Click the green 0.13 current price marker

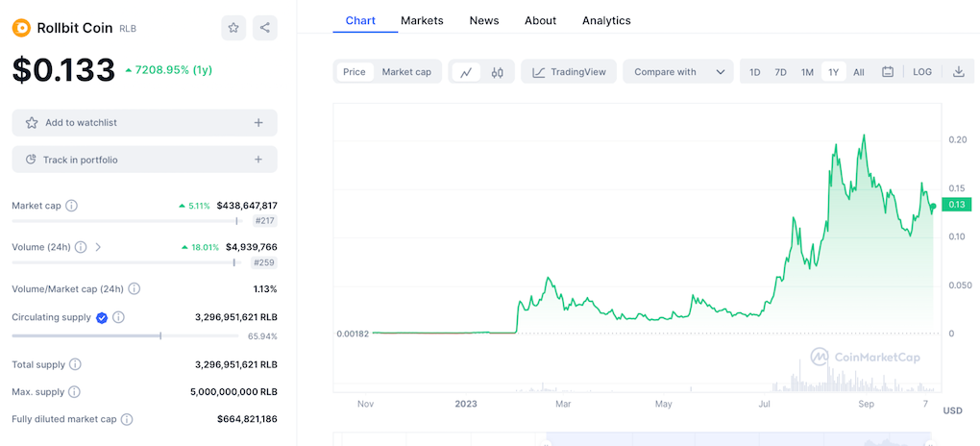pos(956,205)
